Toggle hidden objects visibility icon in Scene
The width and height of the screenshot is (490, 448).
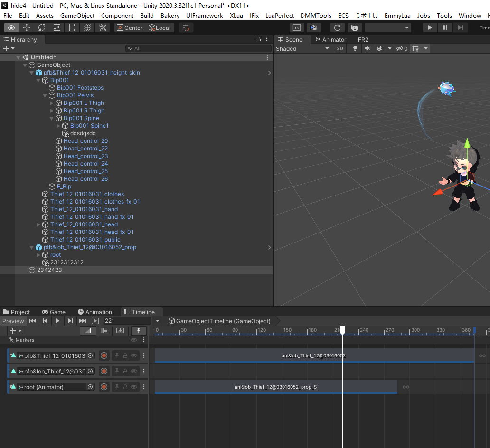point(402,48)
